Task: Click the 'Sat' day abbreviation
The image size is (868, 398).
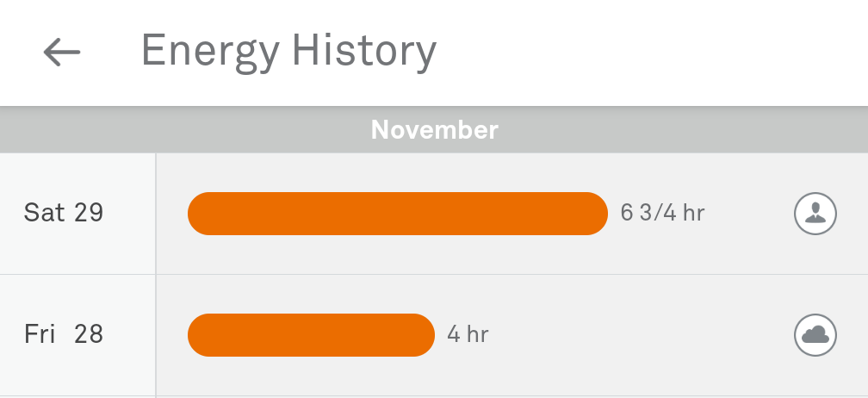Action: 44,213
